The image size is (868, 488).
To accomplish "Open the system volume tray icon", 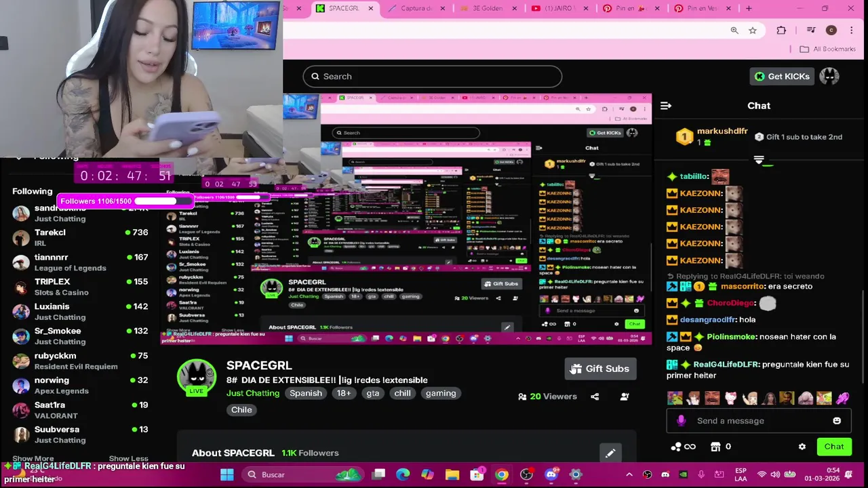I will click(775, 475).
